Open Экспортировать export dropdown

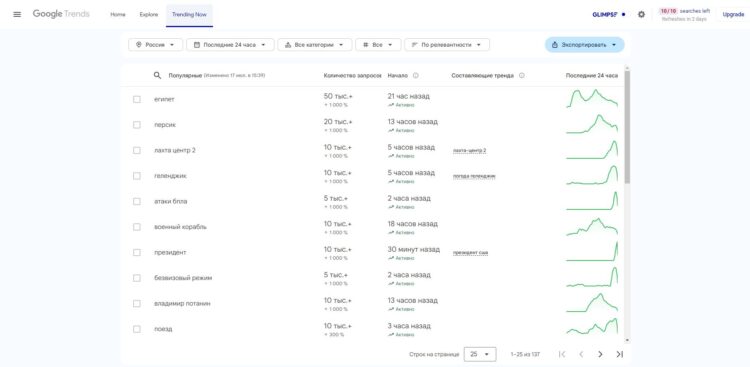585,44
